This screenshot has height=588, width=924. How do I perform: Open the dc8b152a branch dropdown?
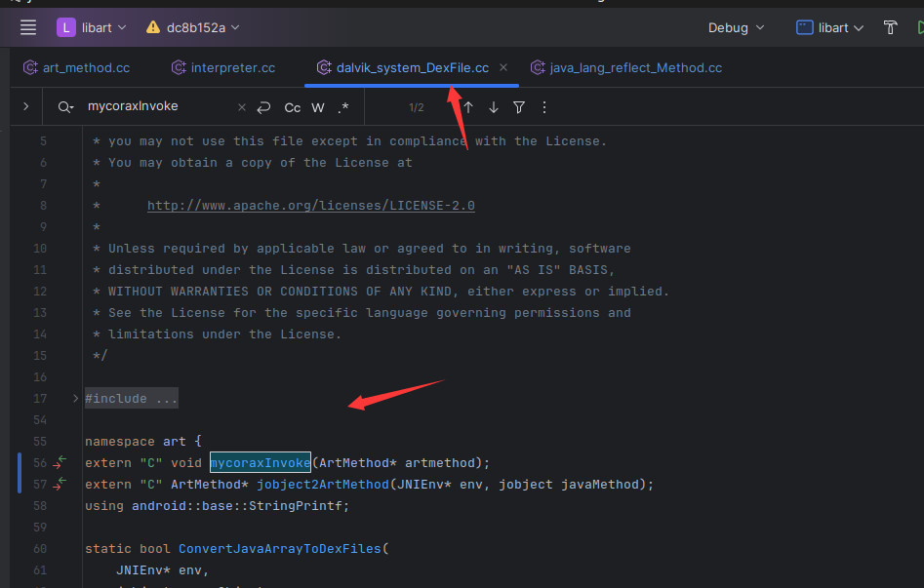193,27
